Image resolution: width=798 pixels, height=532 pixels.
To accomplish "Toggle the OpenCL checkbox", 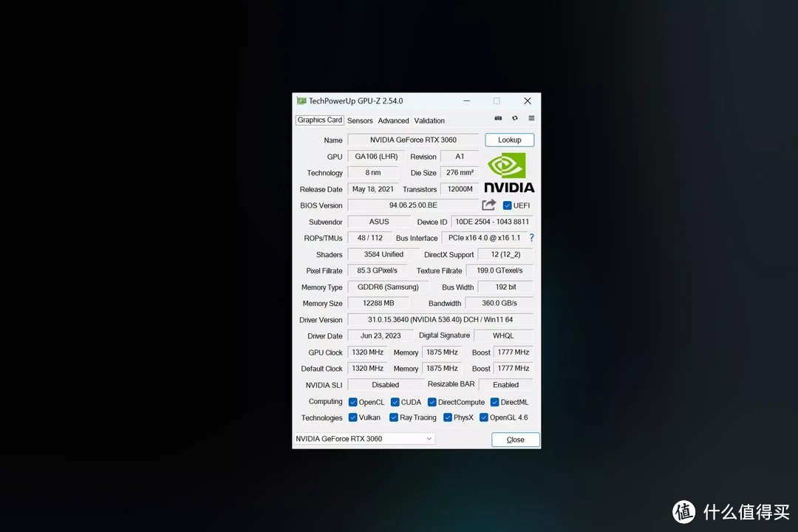I will (x=352, y=402).
